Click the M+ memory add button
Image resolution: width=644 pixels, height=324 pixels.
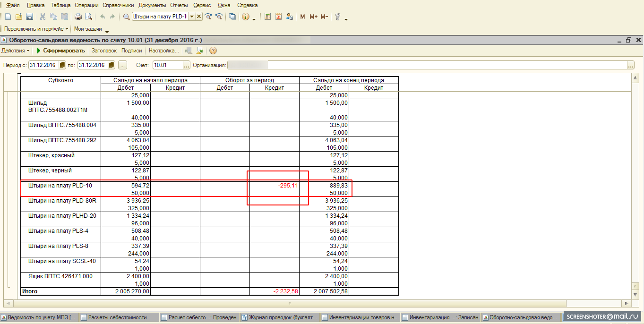pyautogui.click(x=313, y=17)
